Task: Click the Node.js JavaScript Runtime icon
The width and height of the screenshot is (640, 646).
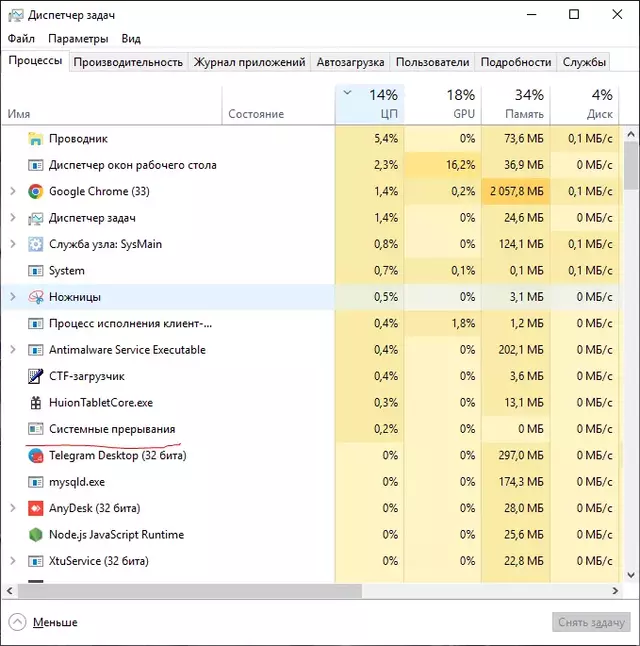Action: pos(36,534)
